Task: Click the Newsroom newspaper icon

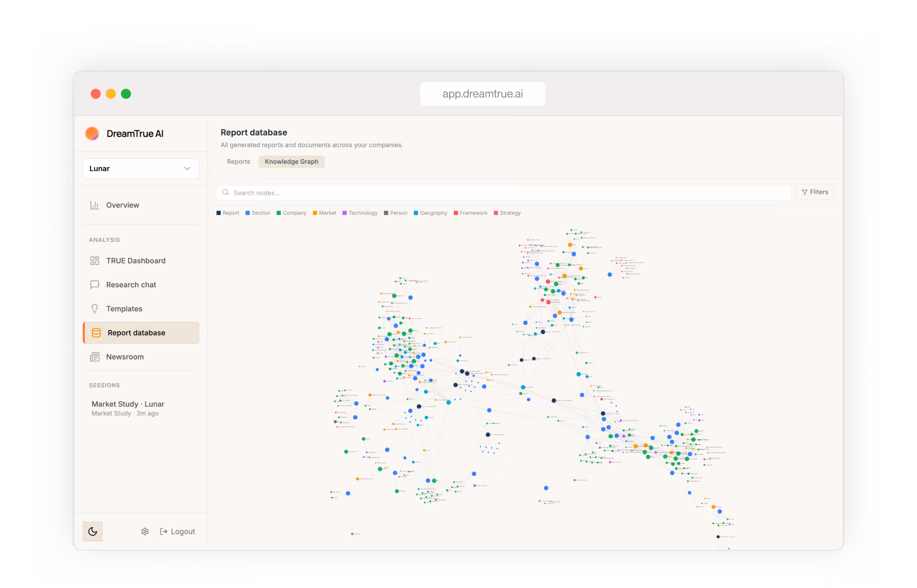Action: click(94, 357)
